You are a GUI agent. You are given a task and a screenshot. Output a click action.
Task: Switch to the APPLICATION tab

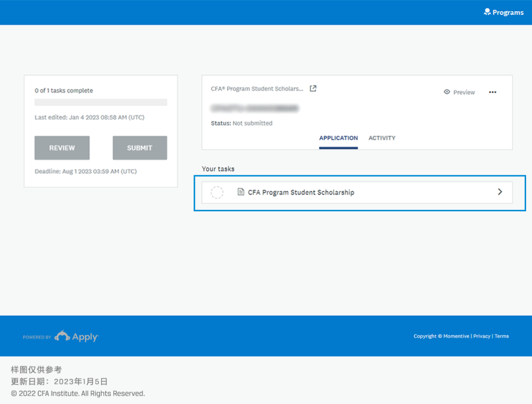coord(338,138)
